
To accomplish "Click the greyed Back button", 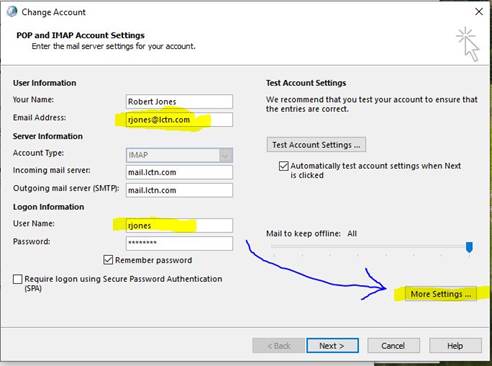I will point(278,346).
